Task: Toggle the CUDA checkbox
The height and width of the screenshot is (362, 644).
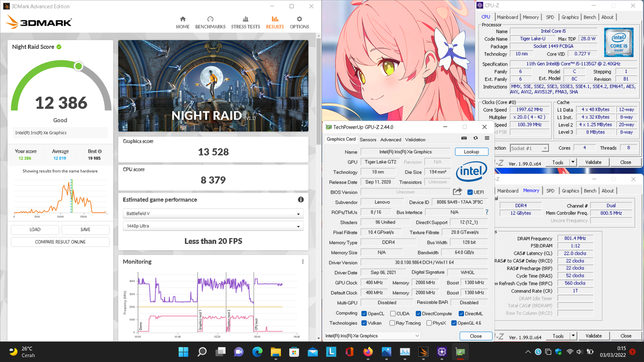Action: point(393,314)
